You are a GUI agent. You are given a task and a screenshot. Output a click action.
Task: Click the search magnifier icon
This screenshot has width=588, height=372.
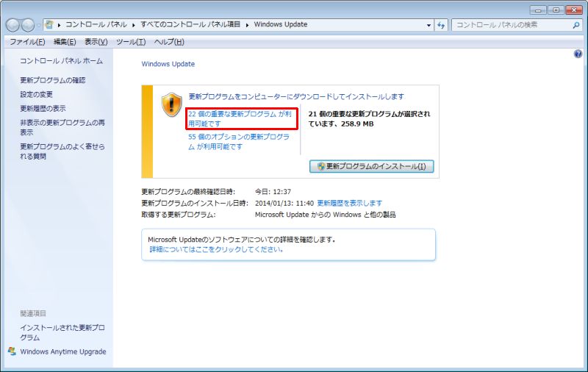click(576, 25)
